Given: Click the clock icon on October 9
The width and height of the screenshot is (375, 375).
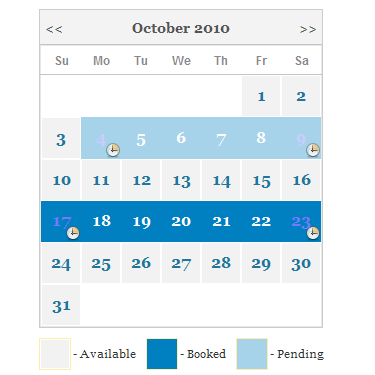Looking at the screenshot, I should [x=313, y=150].
